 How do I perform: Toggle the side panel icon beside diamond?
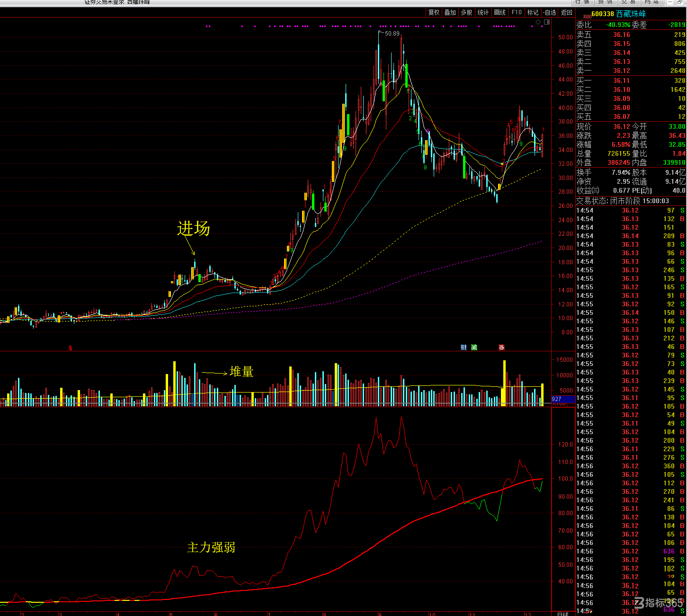coord(547,22)
